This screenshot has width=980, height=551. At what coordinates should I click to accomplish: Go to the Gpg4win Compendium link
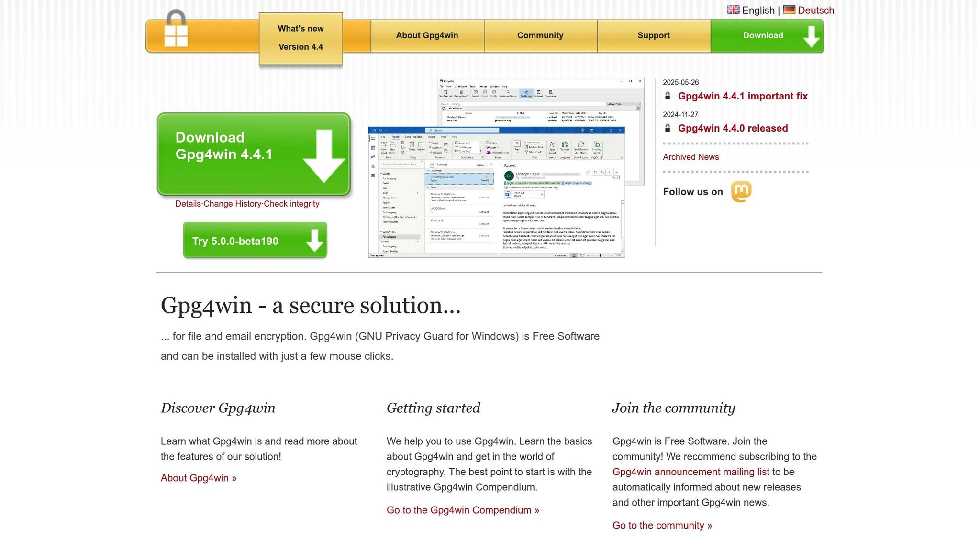click(x=463, y=510)
